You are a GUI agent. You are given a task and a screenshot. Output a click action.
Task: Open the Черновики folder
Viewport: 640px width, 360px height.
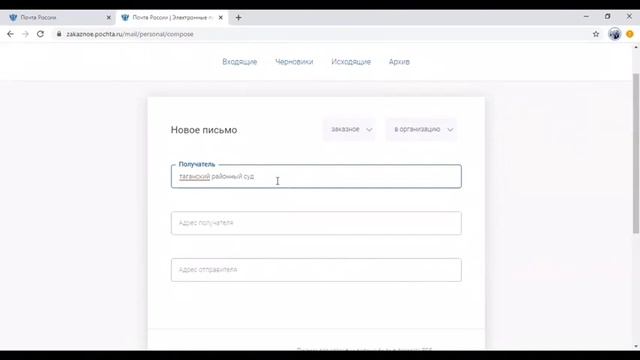(x=294, y=62)
